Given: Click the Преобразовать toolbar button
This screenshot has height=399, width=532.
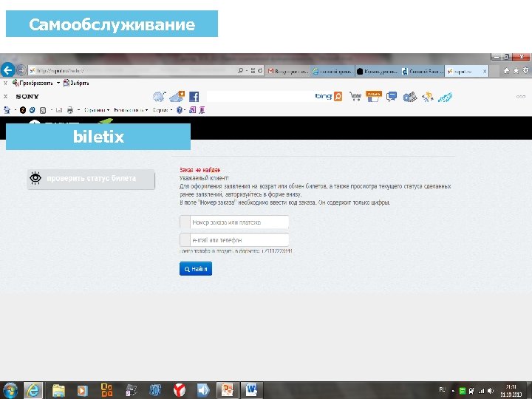Looking at the screenshot, I should click(x=33, y=83).
